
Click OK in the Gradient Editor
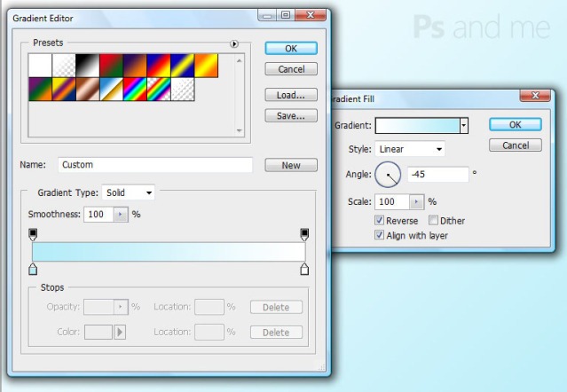[x=291, y=49]
